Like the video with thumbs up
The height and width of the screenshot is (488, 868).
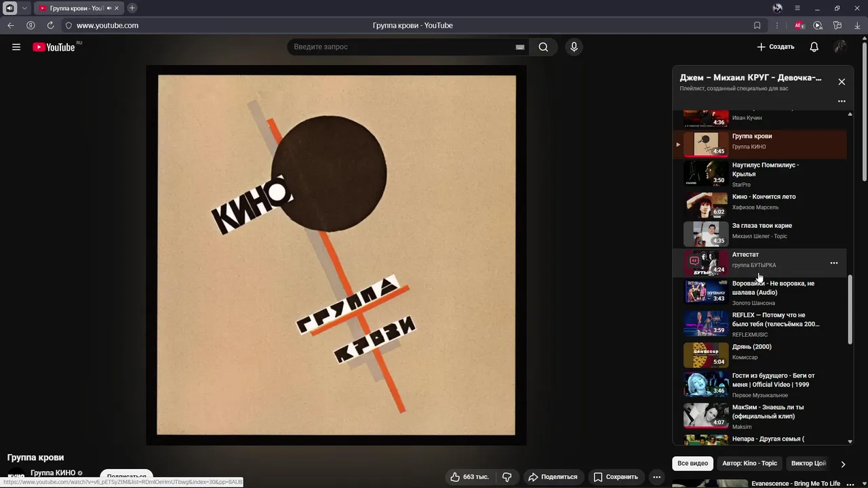(469, 477)
